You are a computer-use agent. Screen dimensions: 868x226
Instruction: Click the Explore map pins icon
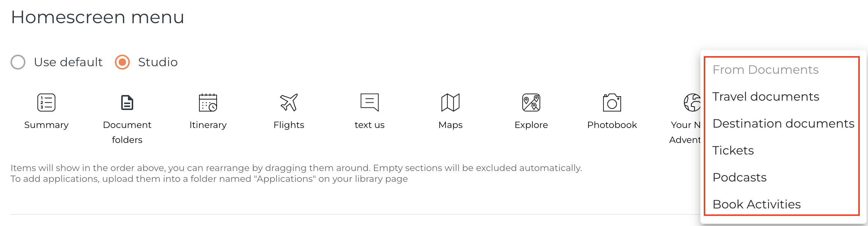(531, 103)
